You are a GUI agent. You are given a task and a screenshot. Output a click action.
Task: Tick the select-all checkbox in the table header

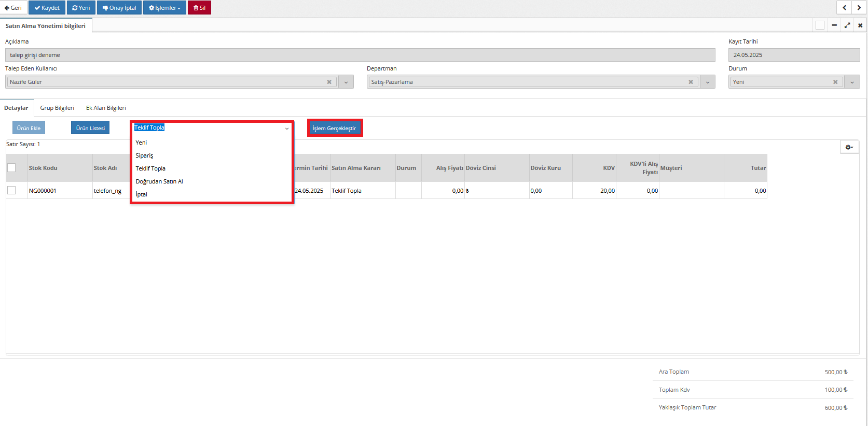11,167
